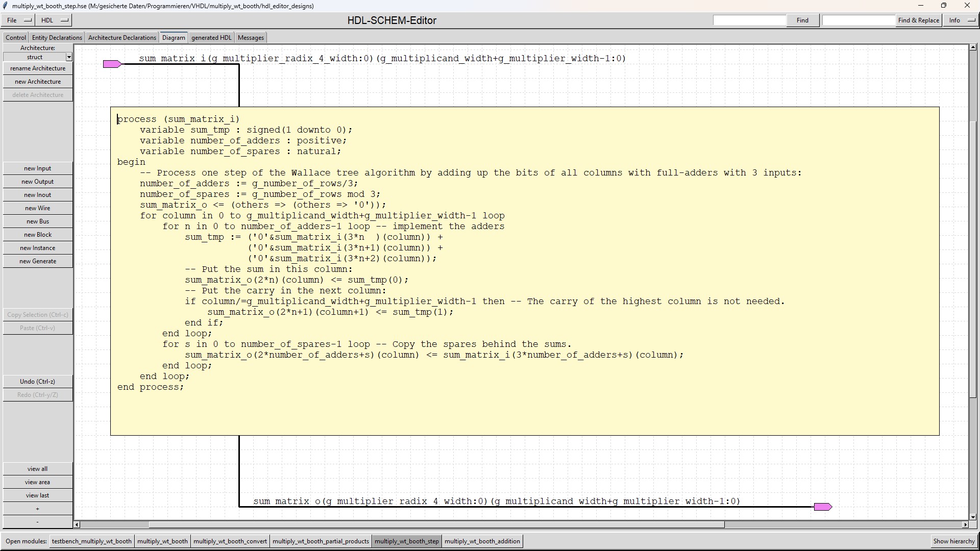Click the pink sum_matrix_i input port symbol
This screenshot has height=551, width=980.
coord(112,64)
